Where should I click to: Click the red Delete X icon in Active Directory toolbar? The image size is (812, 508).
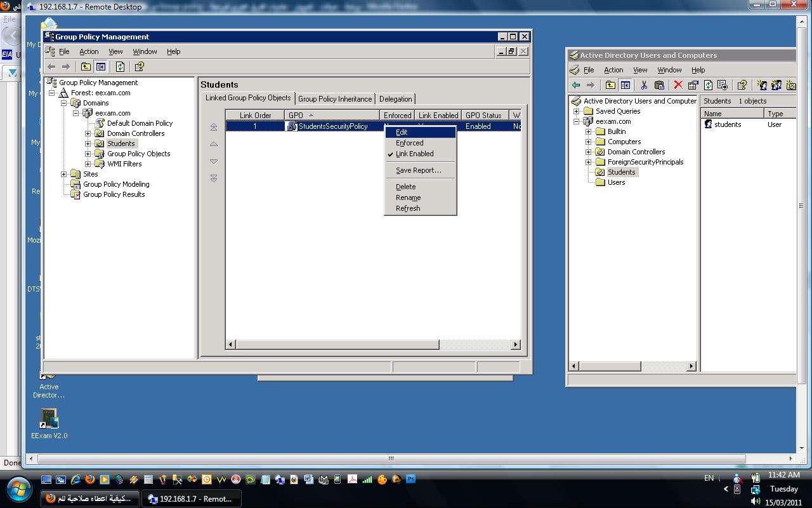(678, 85)
